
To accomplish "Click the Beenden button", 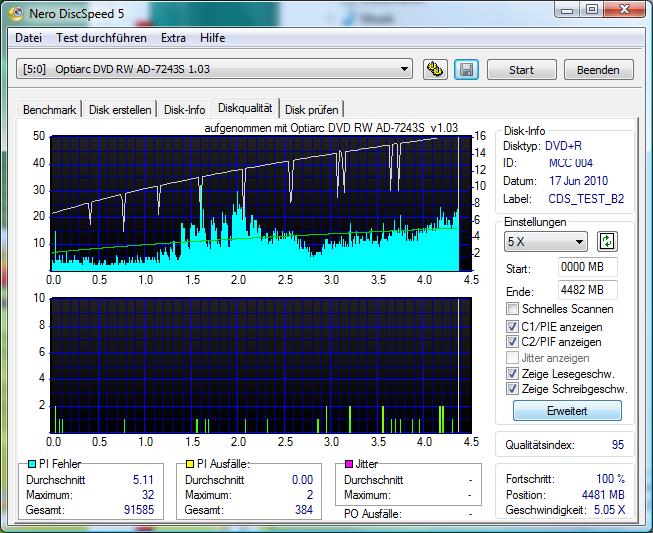I will [x=598, y=70].
